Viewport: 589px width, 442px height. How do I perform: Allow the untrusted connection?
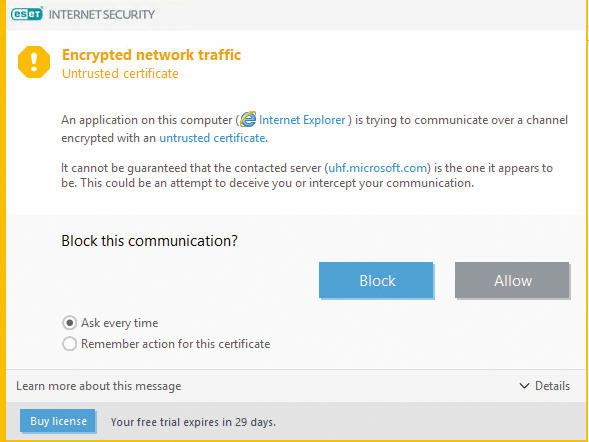[x=512, y=280]
